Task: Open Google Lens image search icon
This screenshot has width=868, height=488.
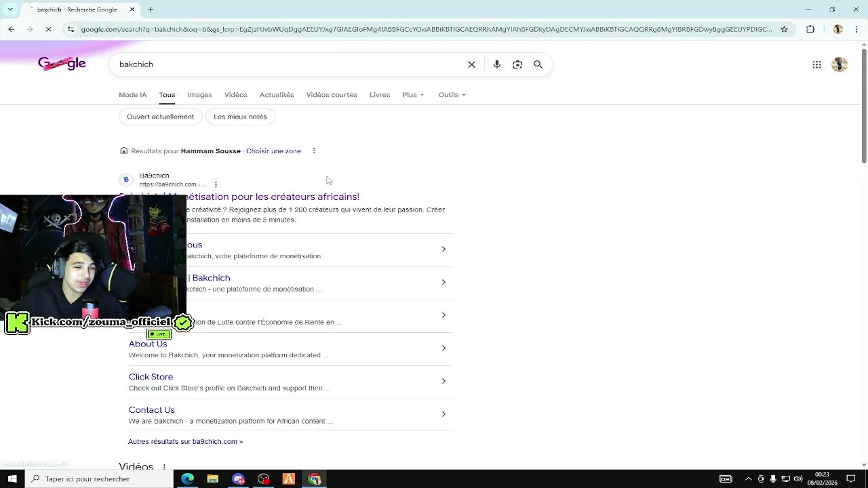Action: point(517,64)
